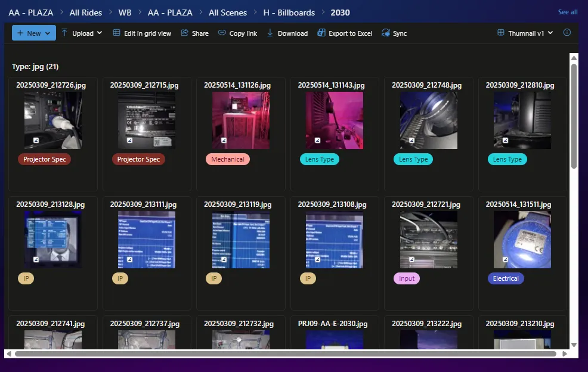Click the Share icon in toolbar
Image resolution: width=588 pixels, height=372 pixels.
185,33
